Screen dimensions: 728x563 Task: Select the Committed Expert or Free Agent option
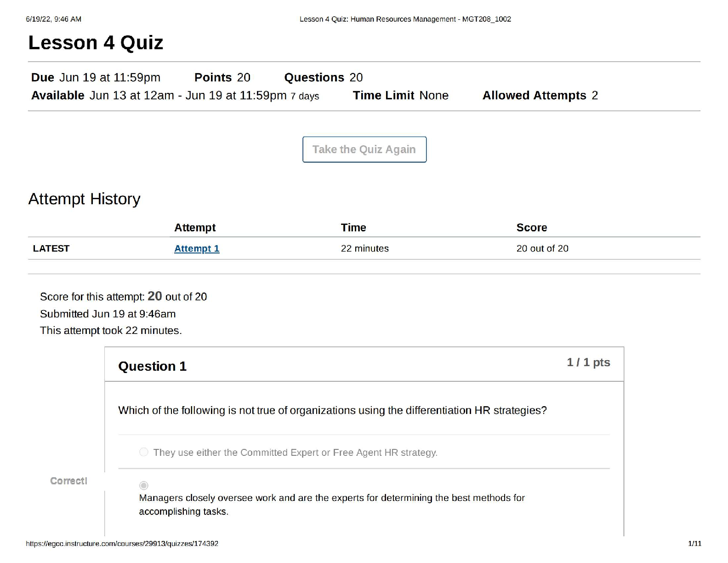[144, 452]
